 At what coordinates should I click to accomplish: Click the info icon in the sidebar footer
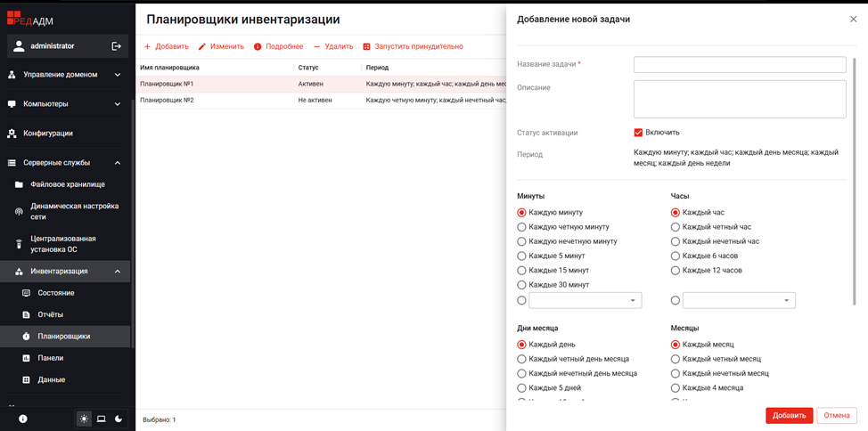pyautogui.click(x=23, y=419)
